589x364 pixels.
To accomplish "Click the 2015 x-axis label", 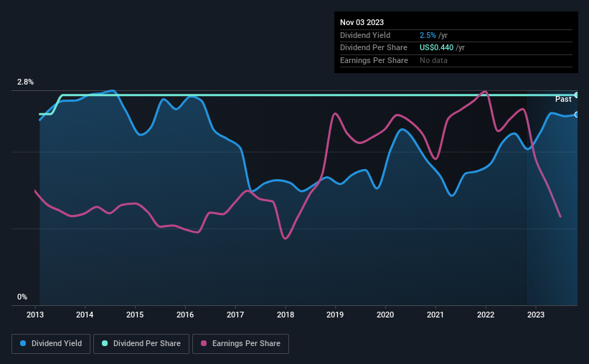I will point(135,315).
